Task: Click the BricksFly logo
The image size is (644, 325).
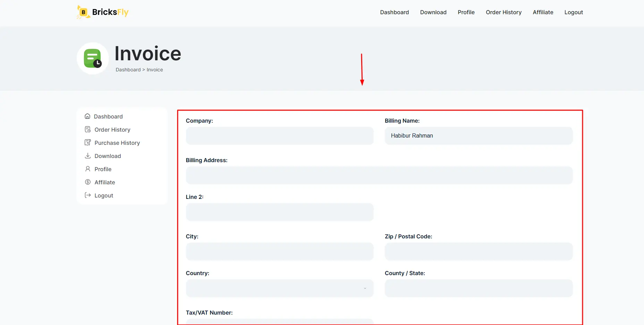Action: 103,12
